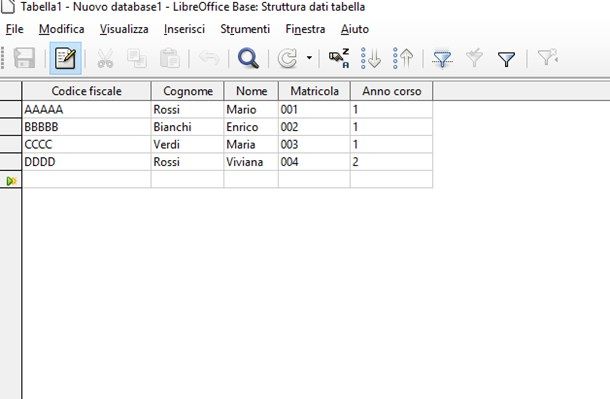Click the Paste clipboard icon
610x399 pixels.
coord(170,58)
